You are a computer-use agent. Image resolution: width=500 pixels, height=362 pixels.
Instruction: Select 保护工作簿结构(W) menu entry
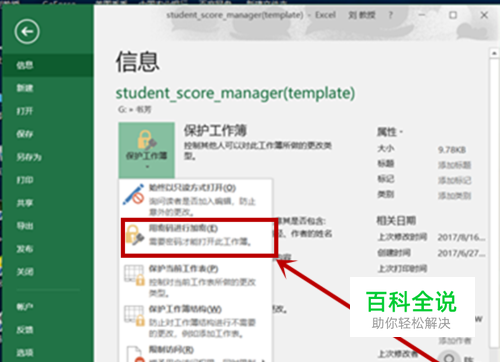(196, 320)
